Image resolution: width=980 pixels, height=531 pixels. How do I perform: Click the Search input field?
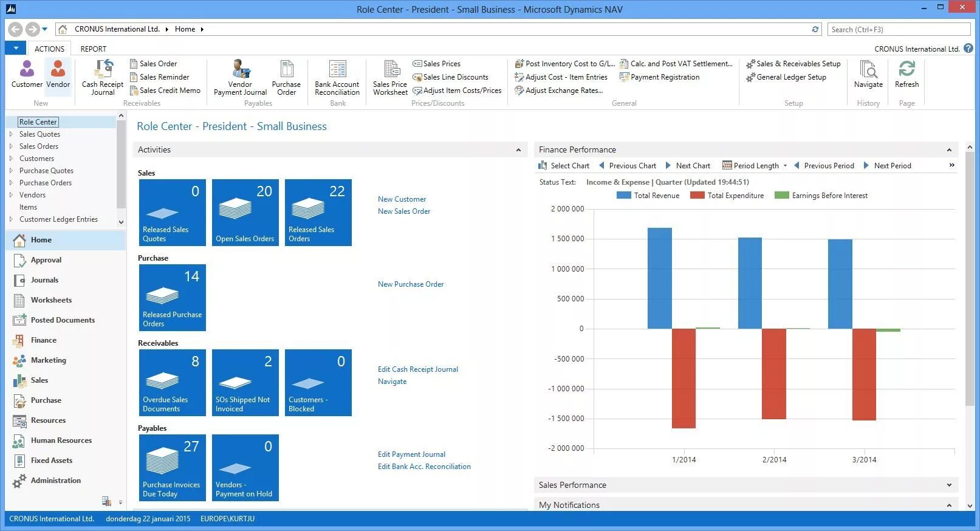[x=899, y=29]
